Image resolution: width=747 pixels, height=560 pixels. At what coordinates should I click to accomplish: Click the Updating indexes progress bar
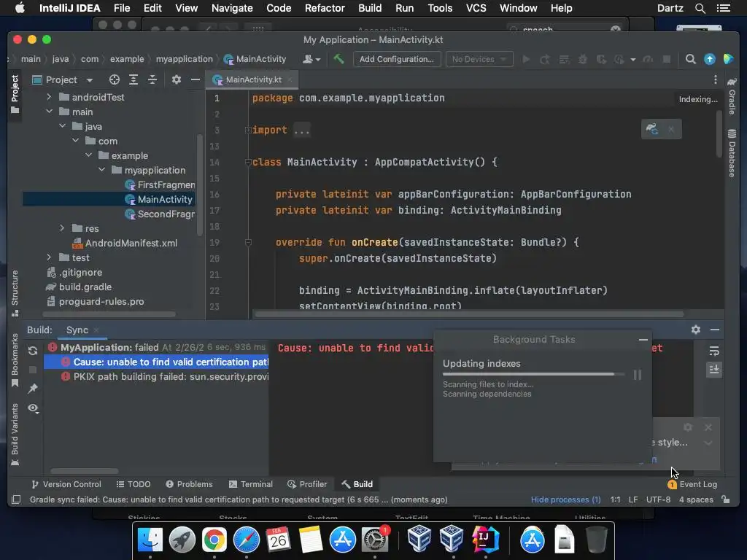coord(533,374)
